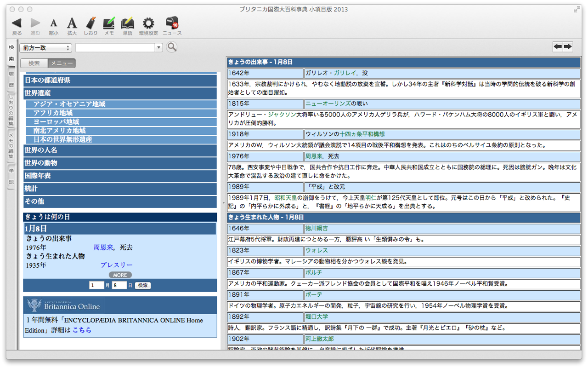Open the こちら details link
588x368 pixels.
(x=82, y=330)
